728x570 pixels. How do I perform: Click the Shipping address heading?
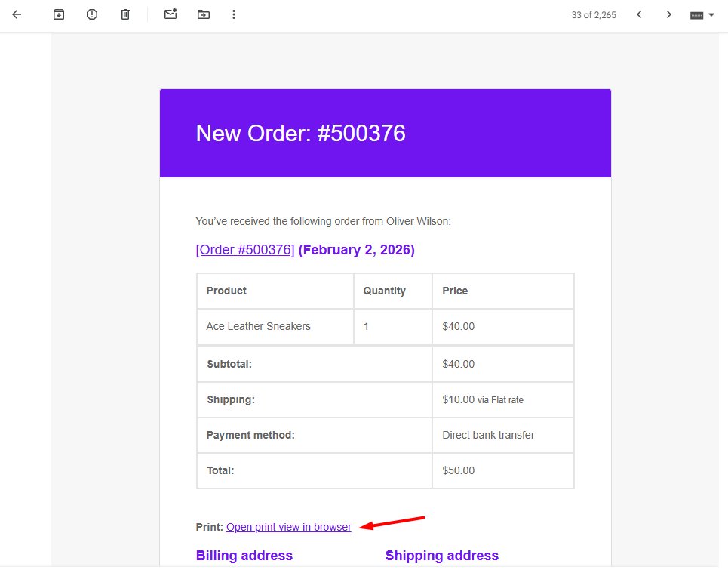[x=442, y=555]
